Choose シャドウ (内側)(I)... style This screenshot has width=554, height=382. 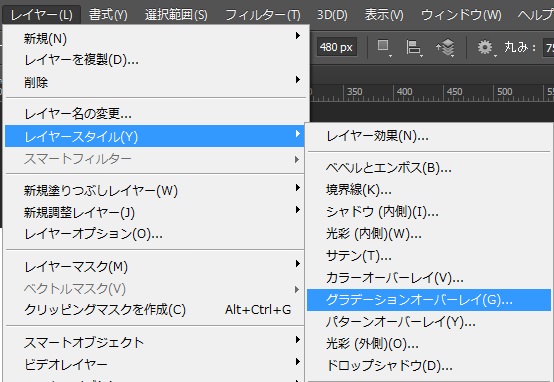pos(429,212)
